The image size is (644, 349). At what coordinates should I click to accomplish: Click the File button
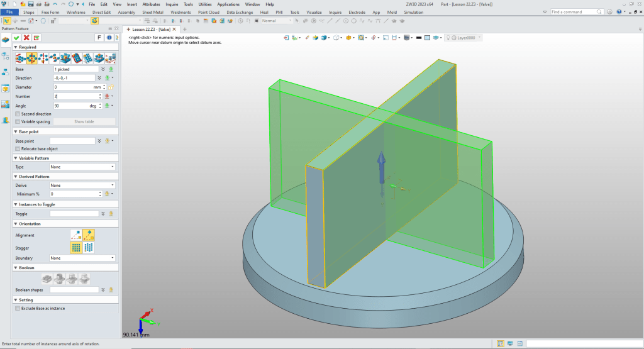tap(10, 12)
